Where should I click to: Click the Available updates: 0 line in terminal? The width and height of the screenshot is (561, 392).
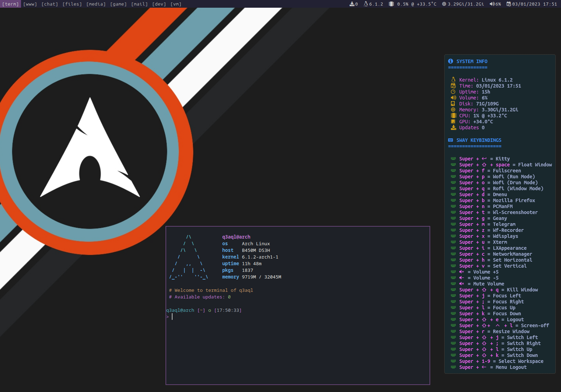tap(200, 297)
